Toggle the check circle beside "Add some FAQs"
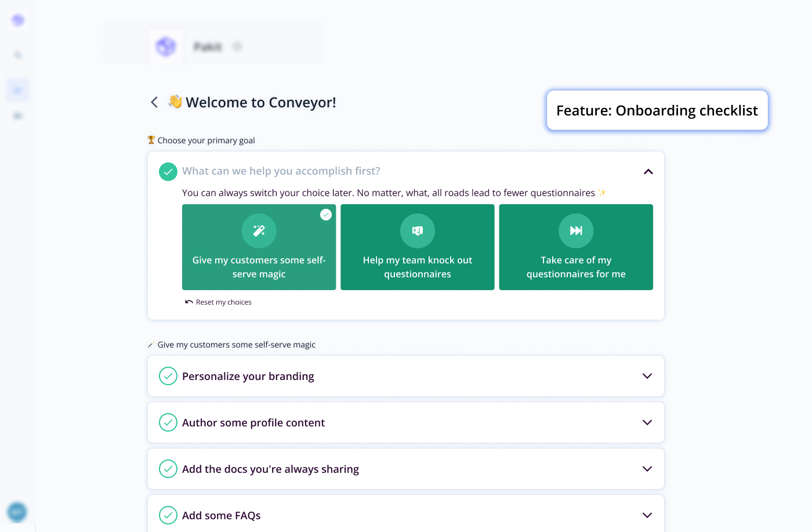The image size is (812, 532). (x=168, y=515)
